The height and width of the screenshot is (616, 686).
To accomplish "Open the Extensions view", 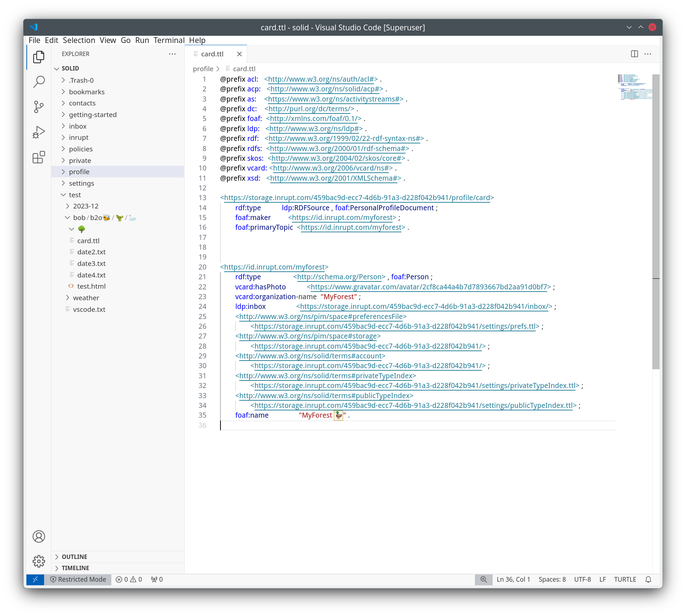I will [x=39, y=157].
